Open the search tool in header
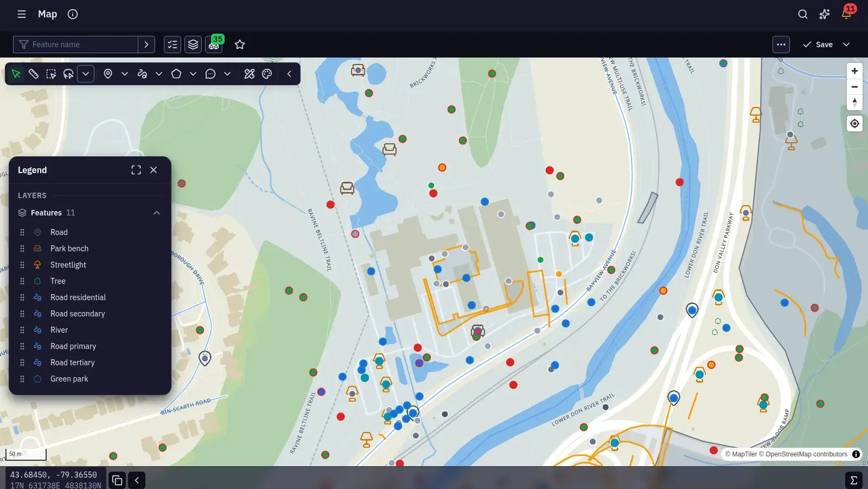 pos(803,14)
